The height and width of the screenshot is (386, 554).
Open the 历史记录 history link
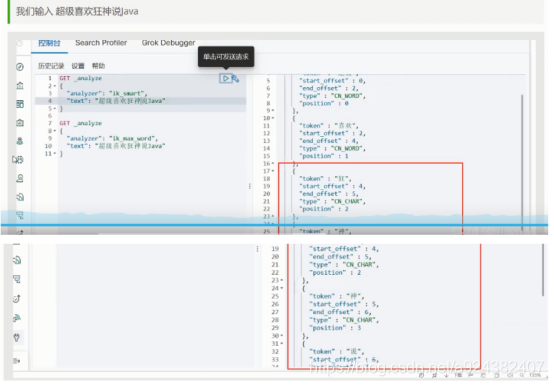51,66
